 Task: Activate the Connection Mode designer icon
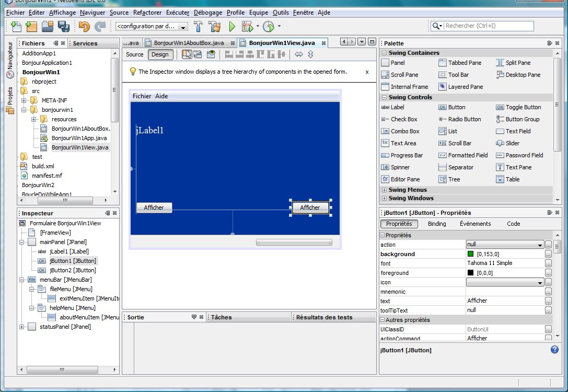tap(198, 54)
